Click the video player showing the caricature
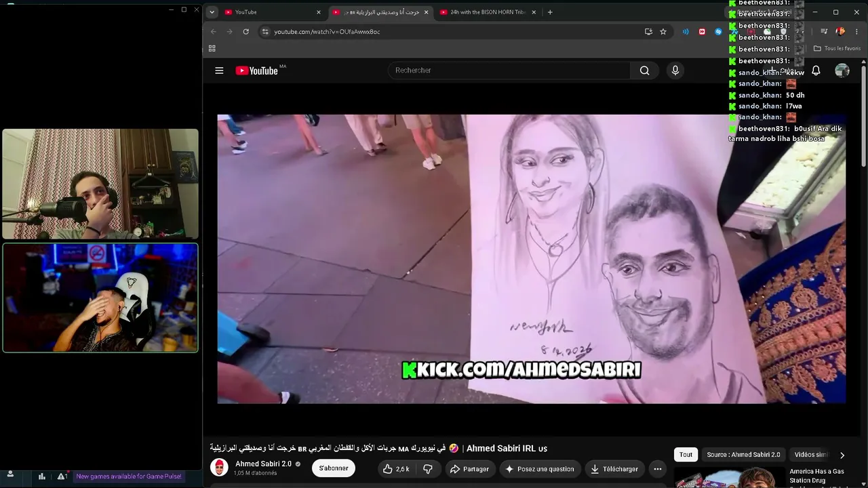Image resolution: width=868 pixels, height=488 pixels. 532,259
